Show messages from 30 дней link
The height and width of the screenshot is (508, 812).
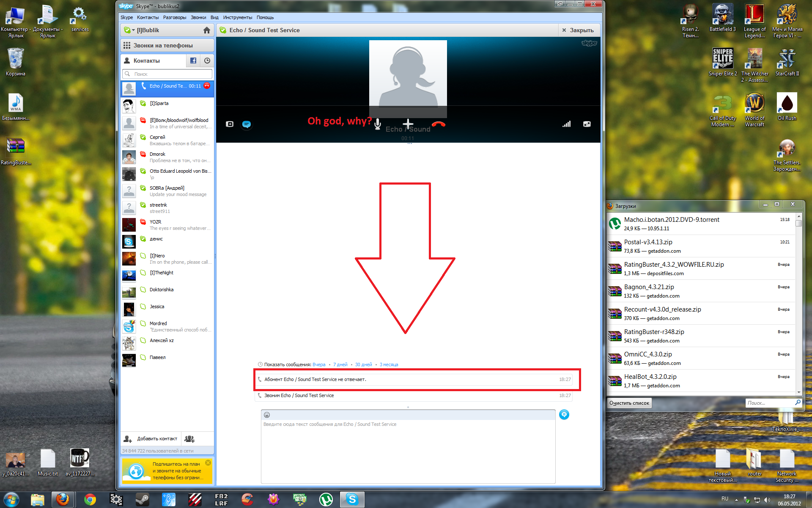coord(363,364)
